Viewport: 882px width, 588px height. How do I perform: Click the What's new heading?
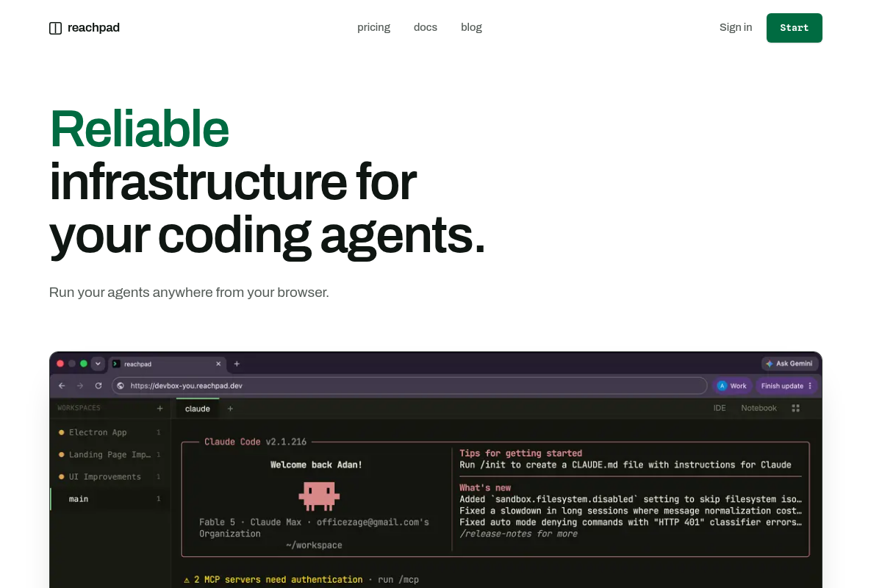485,487
